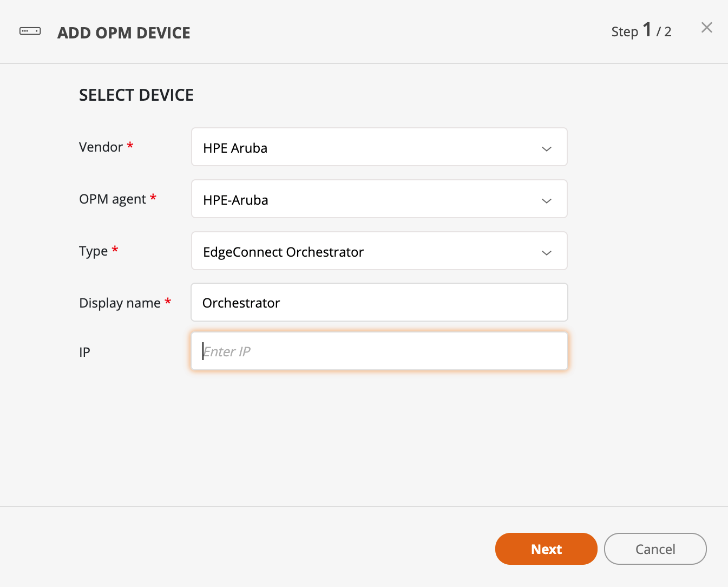Click into the Enter IP text field
This screenshot has height=587, width=728.
[379, 351]
